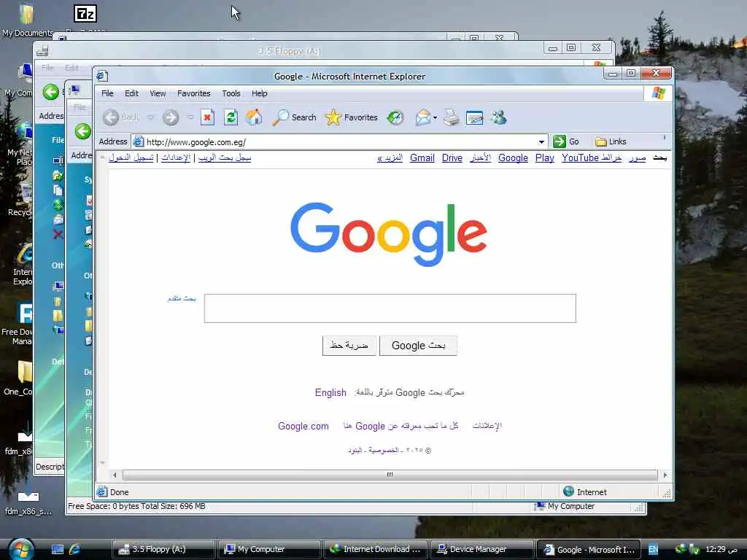This screenshot has width=747, height=560.
Task: Click into the Google search text box
Action: 390,308
